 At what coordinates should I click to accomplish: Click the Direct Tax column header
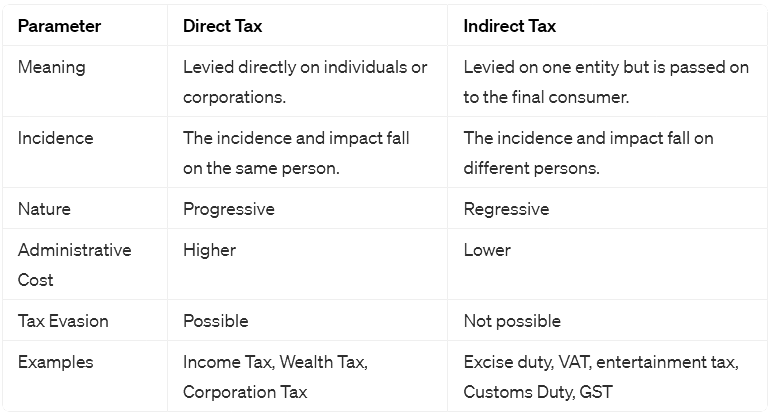223,26
